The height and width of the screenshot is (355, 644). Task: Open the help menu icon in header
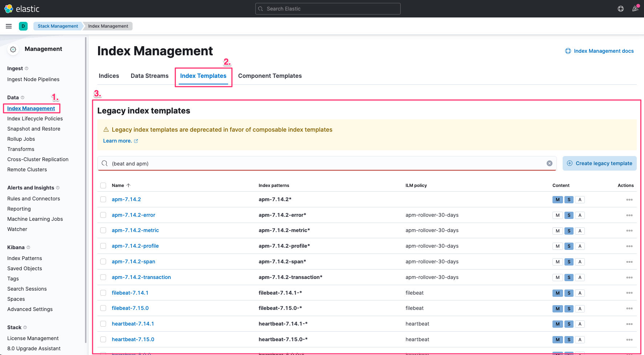pos(621,9)
